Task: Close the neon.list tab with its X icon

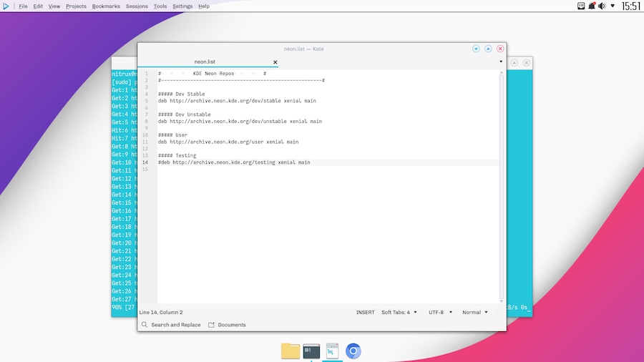Action: click(x=275, y=62)
